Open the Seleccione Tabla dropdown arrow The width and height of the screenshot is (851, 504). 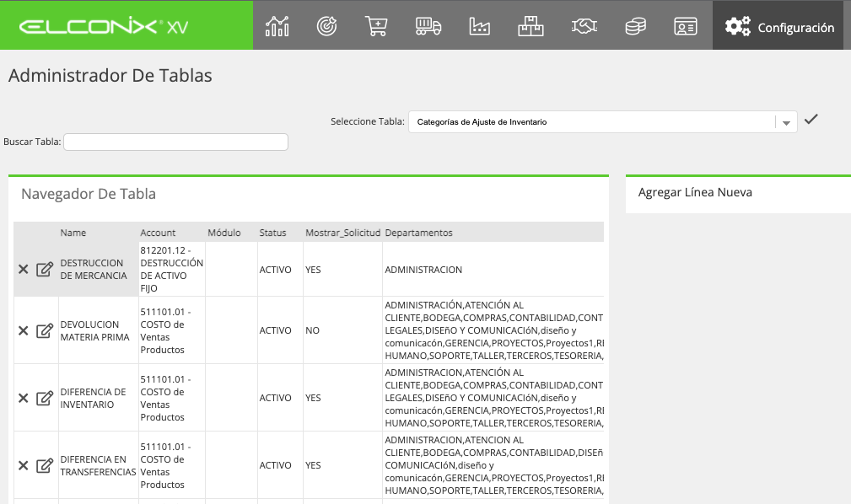[786, 122]
